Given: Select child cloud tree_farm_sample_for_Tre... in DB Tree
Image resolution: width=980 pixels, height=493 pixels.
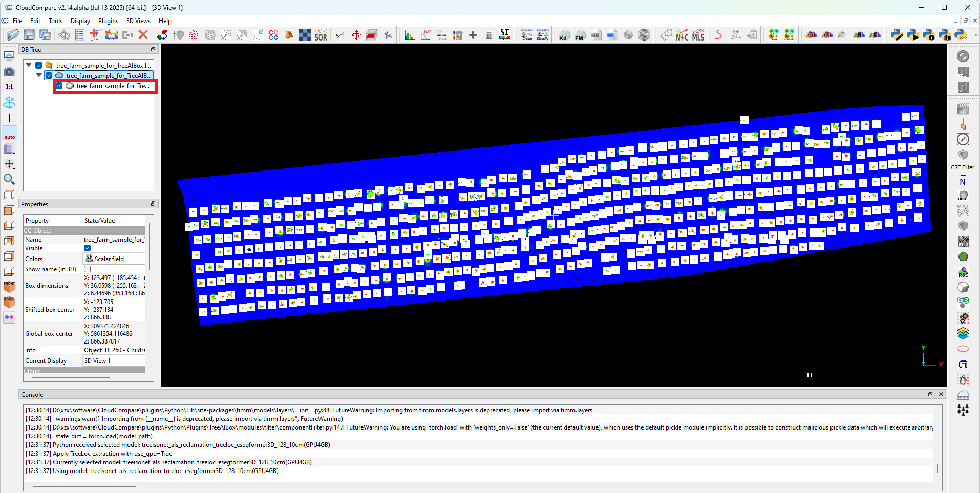Looking at the screenshot, I should click(x=113, y=86).
